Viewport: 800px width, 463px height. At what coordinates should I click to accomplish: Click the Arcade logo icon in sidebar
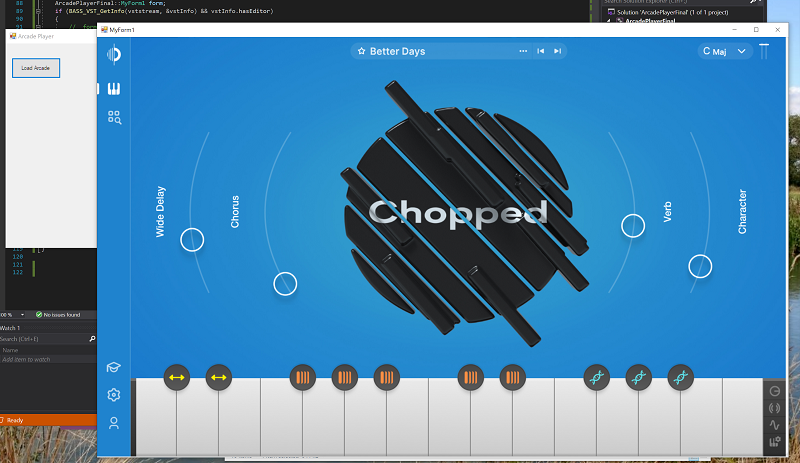(x=114, y=54)
